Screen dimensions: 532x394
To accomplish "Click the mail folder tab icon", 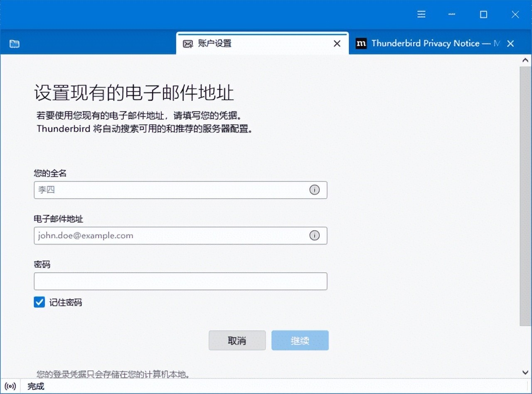I will coord(15,44).
